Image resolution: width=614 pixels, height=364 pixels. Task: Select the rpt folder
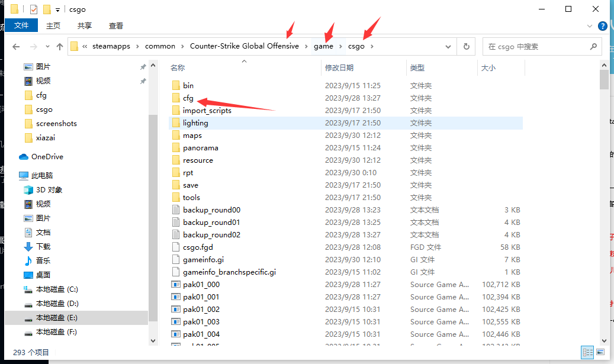point(188,173)
